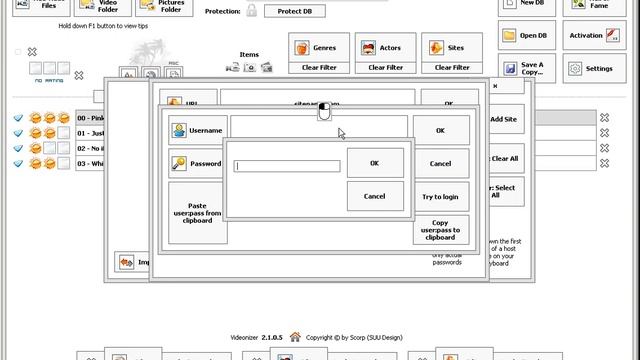Clear the NO RATING filter with X
Viewport: 640px width, 360px height.
coord(79,76)
